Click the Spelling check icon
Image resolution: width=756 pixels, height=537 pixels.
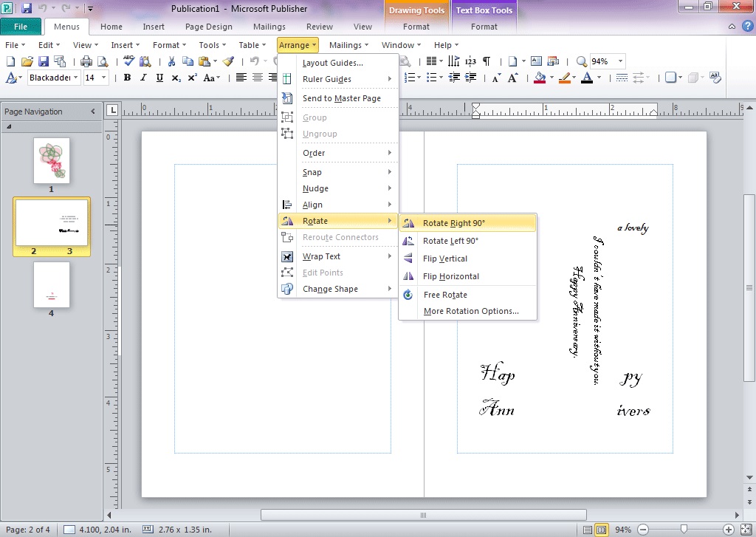pyautogui.click(x=128, y=62)
